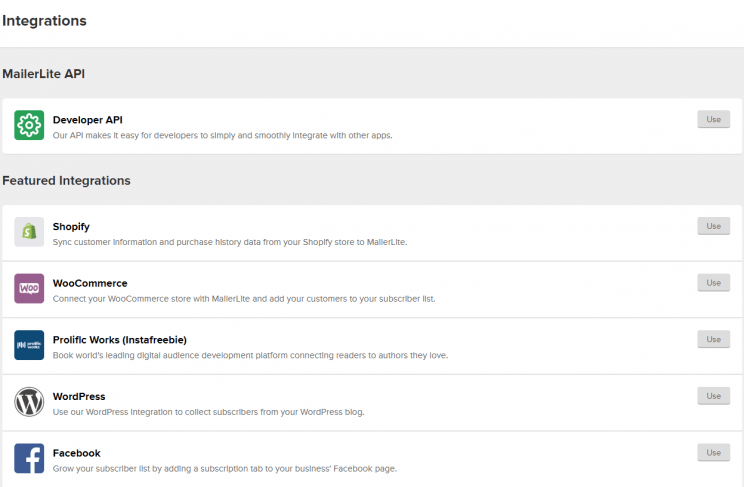Click the 'Grow your subscriber list' description
This screenshot has width=744, height=487.
[x=225, y=469]
